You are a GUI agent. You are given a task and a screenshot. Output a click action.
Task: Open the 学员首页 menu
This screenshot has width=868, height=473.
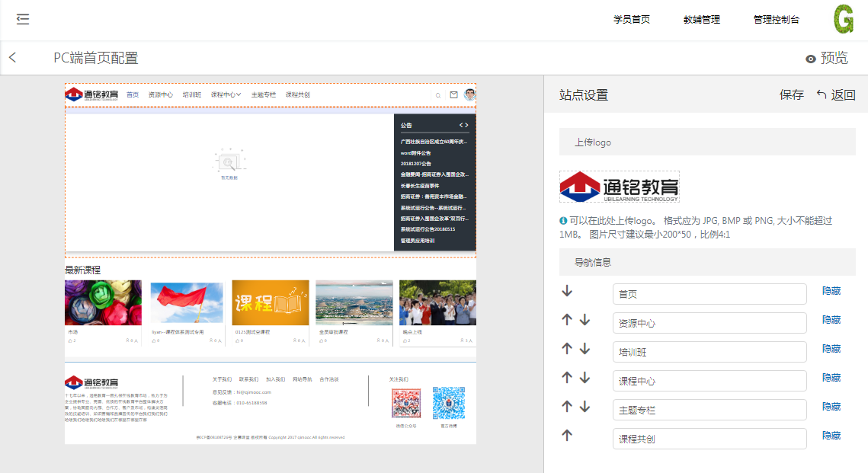[x=632, y=20]
